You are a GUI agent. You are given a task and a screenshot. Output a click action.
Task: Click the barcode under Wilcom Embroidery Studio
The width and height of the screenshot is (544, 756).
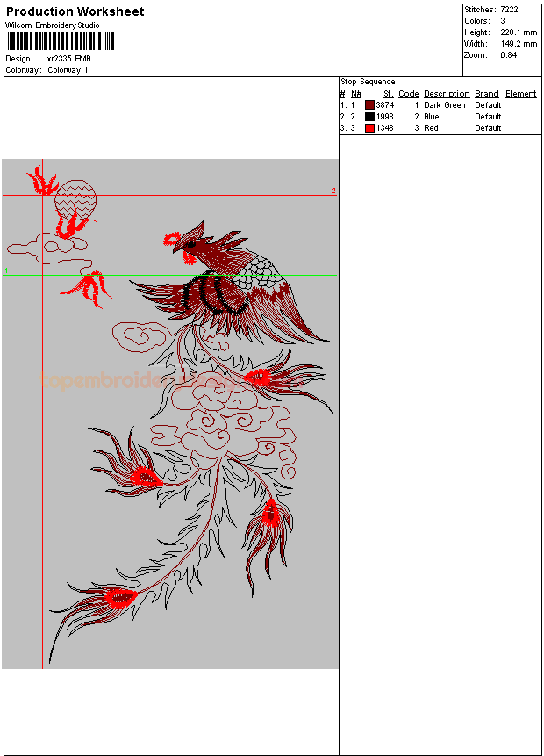click(x=60, y=40)
